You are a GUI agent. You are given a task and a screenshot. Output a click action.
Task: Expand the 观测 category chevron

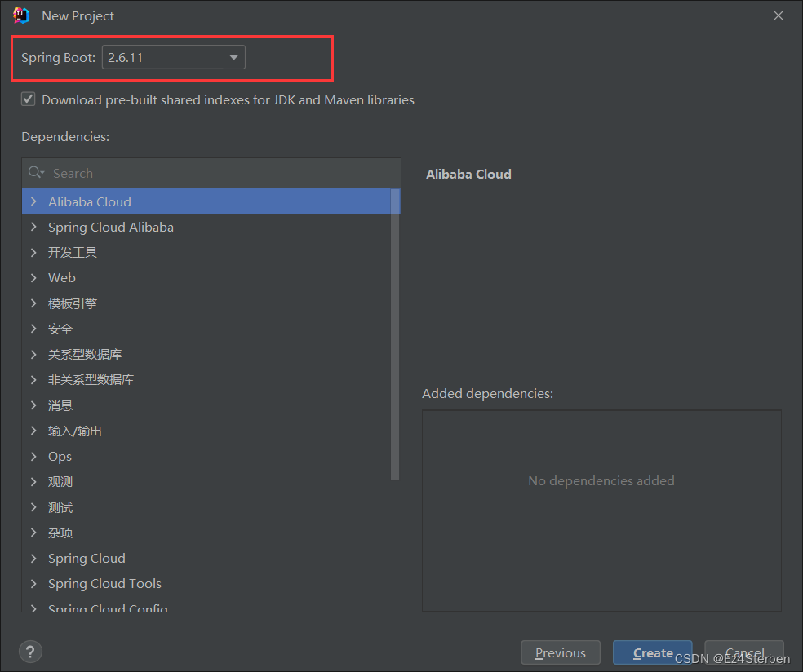point(33,482)
